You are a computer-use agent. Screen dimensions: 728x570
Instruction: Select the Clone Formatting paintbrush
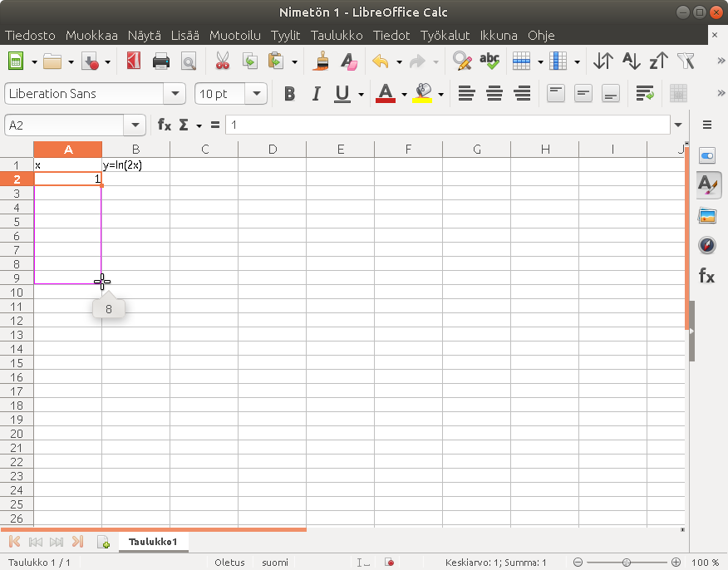[322, 61]
